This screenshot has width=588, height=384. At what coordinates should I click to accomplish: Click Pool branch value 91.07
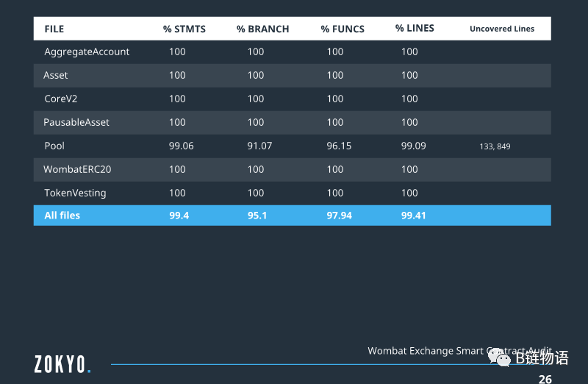(259, 146)
